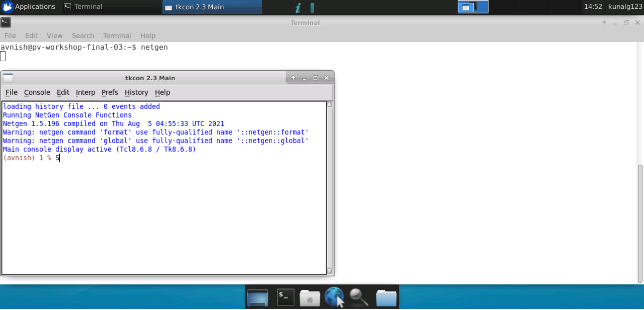
Task: Click the show desktop icon in the dock
Action: (x=257, y=297)
